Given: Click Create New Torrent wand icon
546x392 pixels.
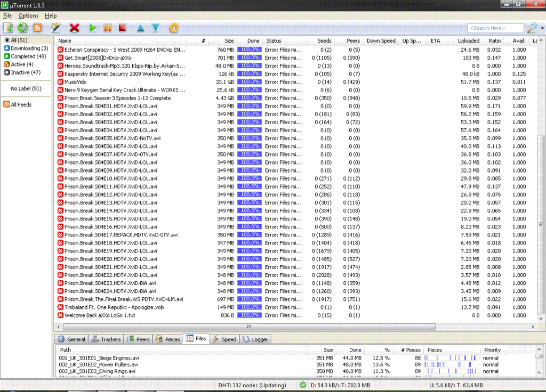Looking at the screenshot, I should click(x=55, y=28).
